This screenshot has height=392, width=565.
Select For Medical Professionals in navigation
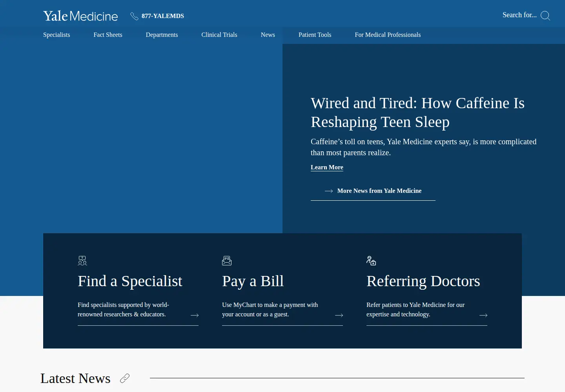click(388, 35)
